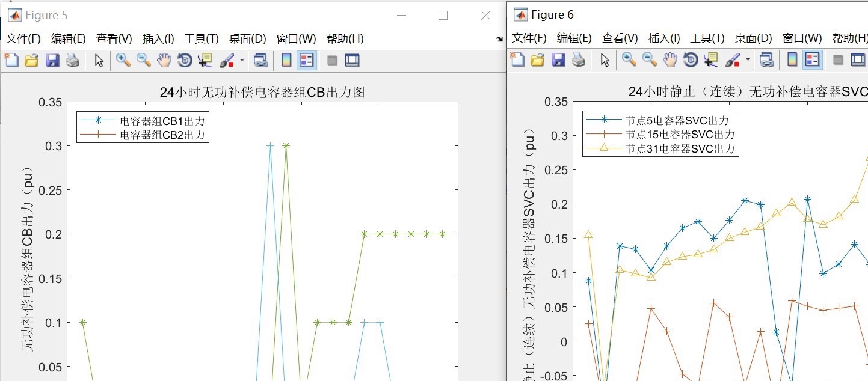Select Figure 6 plot title text

tap(748, 92)
